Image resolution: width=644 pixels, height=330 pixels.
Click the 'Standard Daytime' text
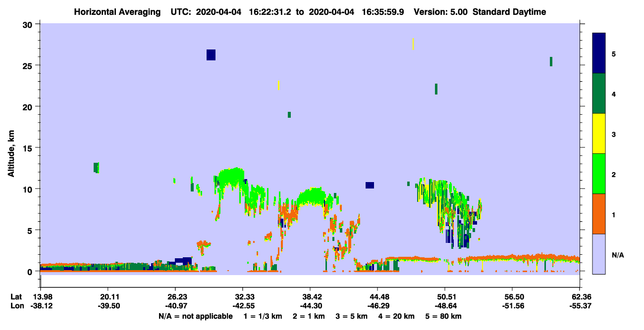click(x=510, y=12)
